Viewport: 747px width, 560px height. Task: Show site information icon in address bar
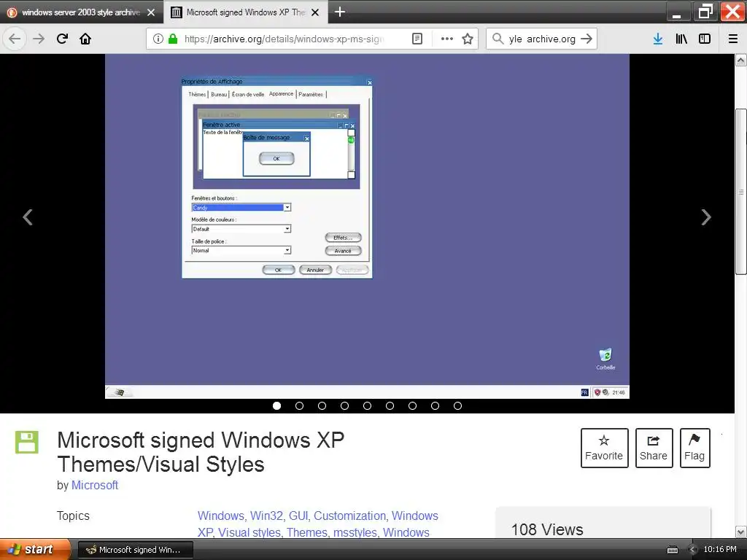click(158, 39)
